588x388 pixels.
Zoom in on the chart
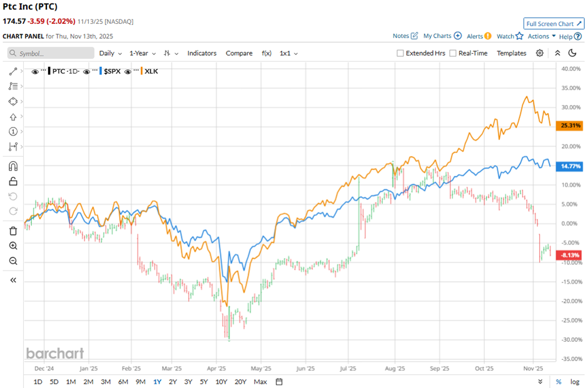coord(13,246)
